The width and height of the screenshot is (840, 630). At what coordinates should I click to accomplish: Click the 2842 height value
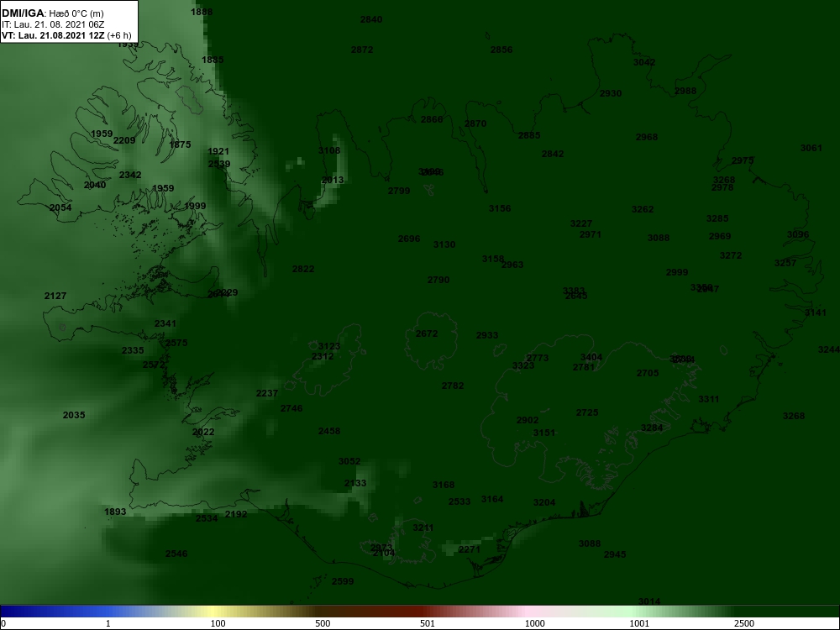pos(553,154)
